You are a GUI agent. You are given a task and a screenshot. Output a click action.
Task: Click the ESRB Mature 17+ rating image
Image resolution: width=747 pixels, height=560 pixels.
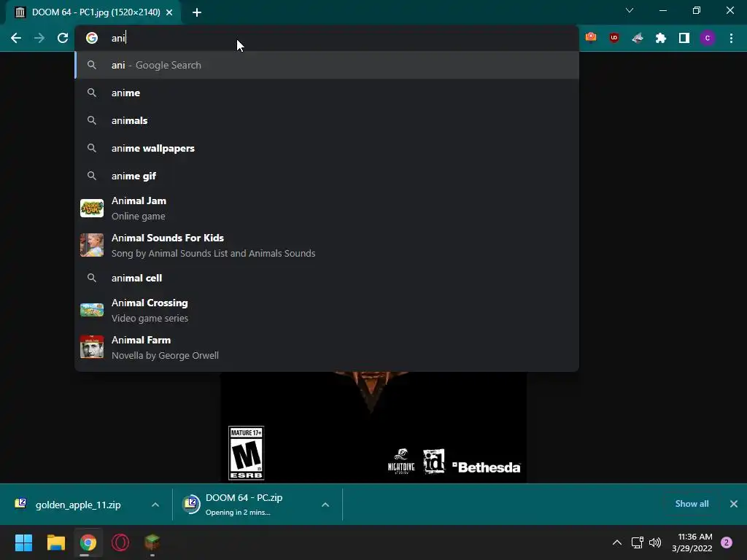tap(247, 453)
